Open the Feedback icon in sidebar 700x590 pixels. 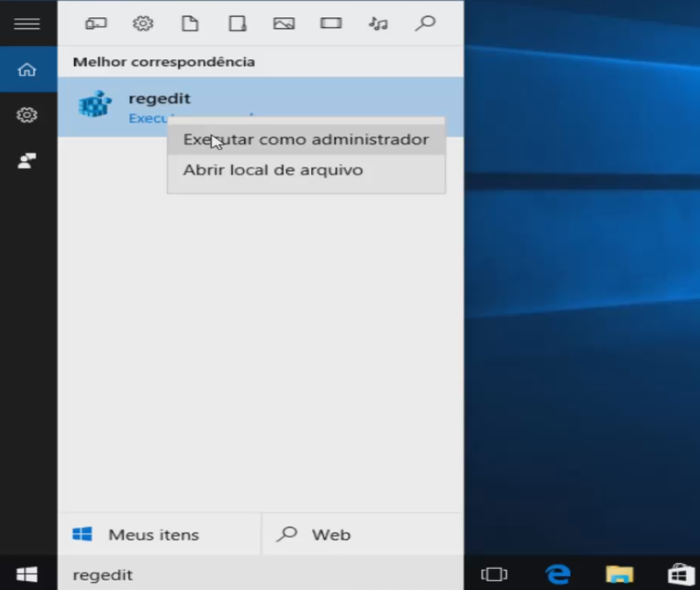27,160
